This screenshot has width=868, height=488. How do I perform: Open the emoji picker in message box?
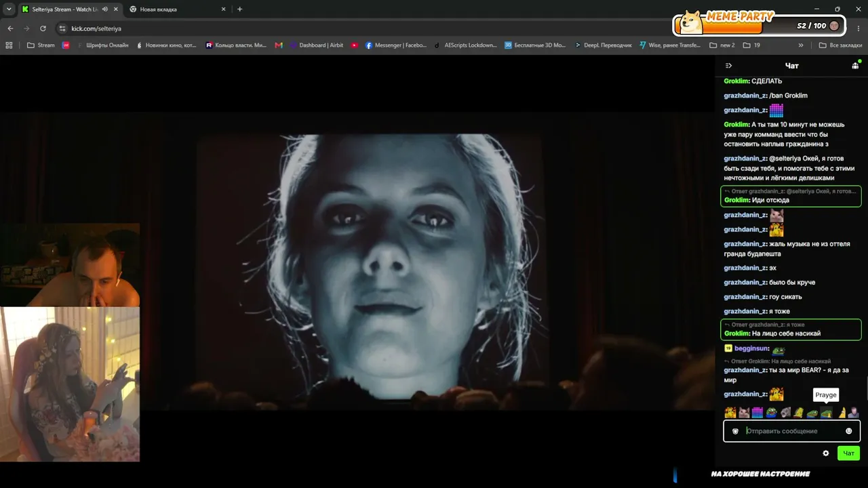coord(848,431)
